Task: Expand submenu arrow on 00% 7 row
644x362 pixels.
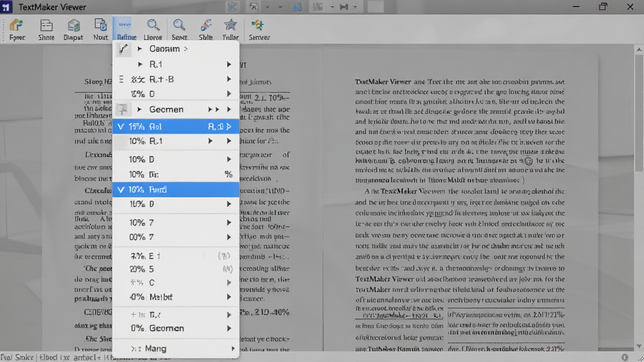Action: (x=229, y=237)
